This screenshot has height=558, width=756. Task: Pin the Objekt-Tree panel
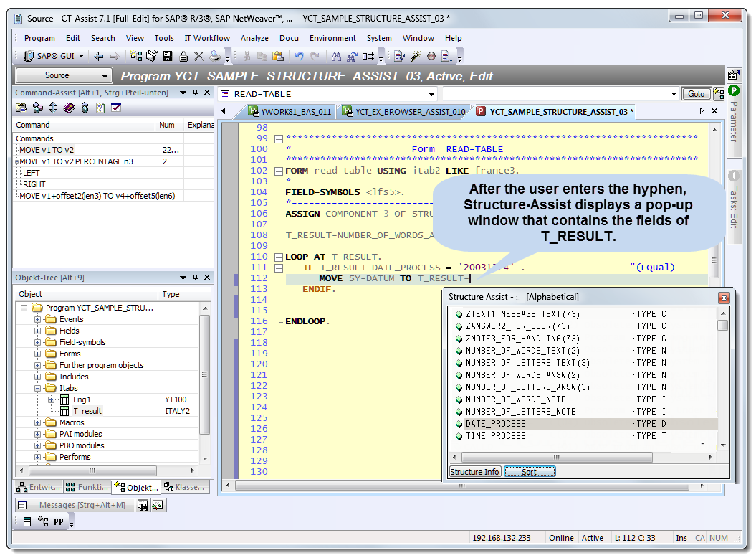pos(195,278)
